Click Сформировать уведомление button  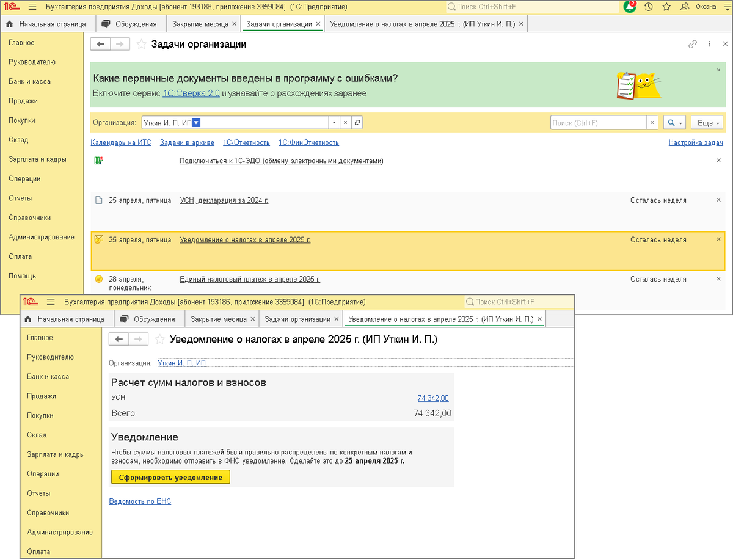click(x=170, y=477)
